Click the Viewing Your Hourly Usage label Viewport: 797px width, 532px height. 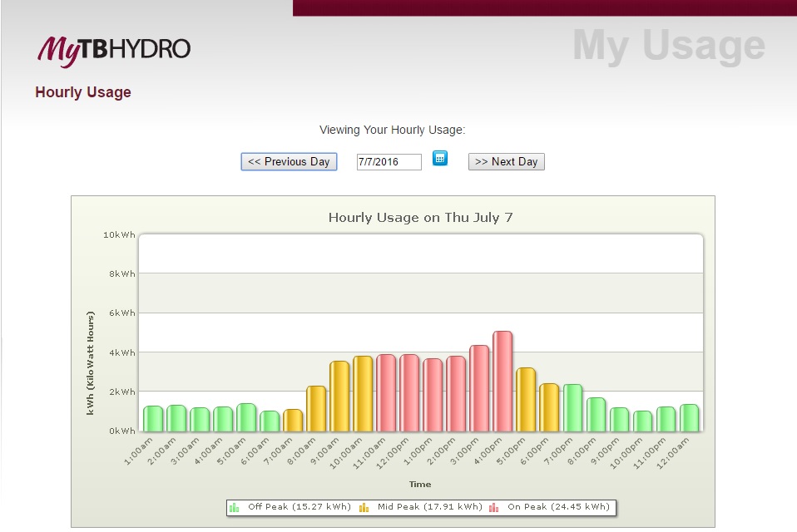393,130
